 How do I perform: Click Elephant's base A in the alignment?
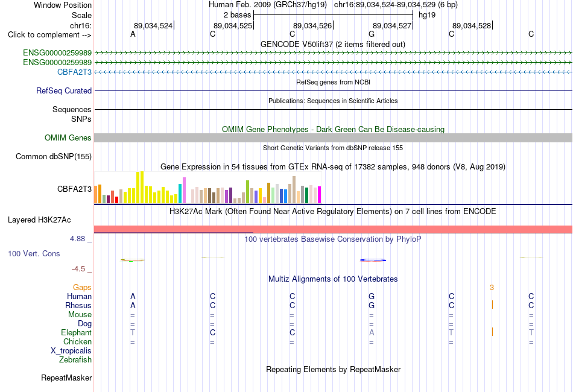(372, 332)
